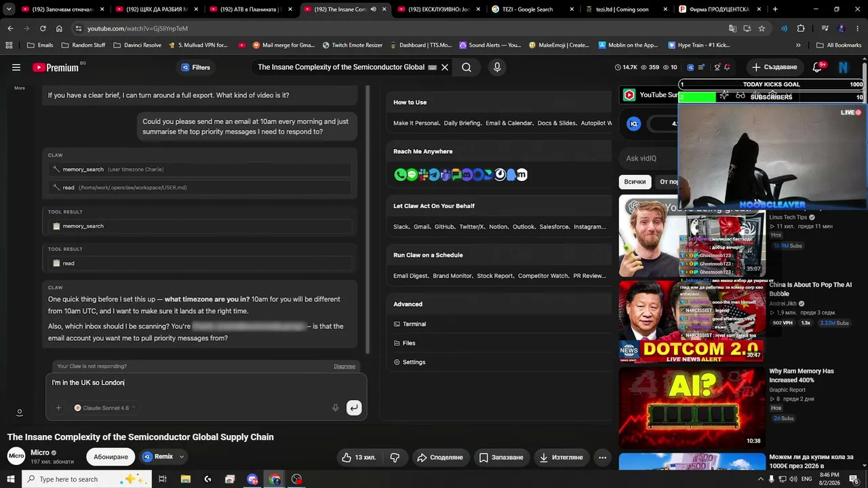Viewport: 868px width, 488px height.
Task: Dislike the video with thumbs down
Action: (395, 457)
